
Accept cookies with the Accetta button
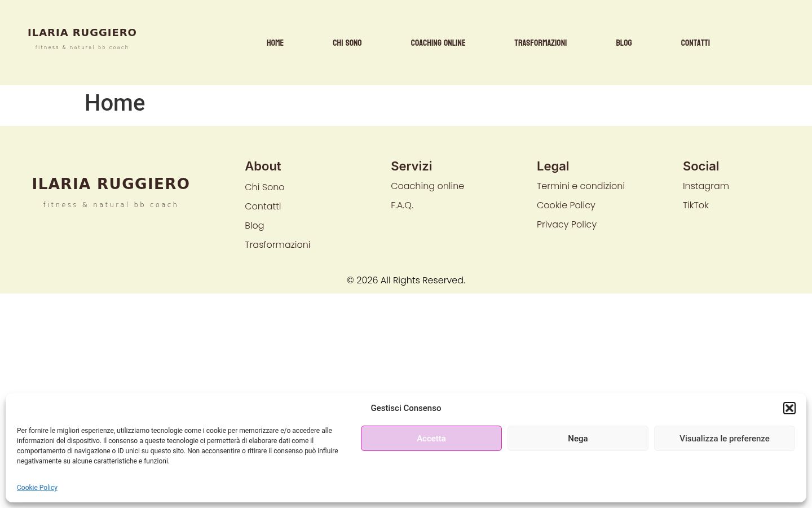(431, 439)
